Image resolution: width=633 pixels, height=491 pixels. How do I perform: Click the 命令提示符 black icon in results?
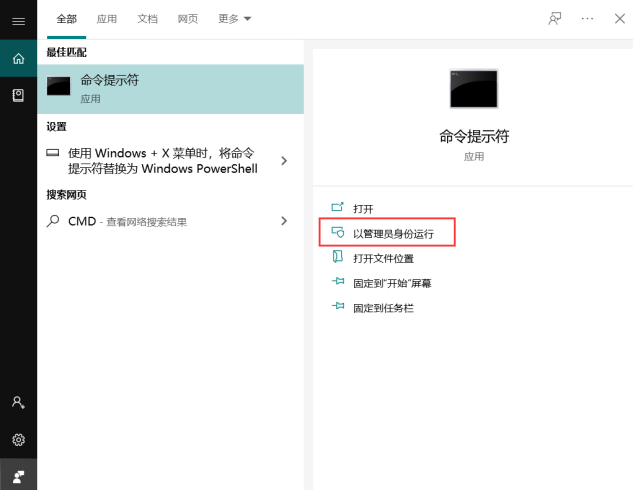pyautogui.click(x=59, y=86)
